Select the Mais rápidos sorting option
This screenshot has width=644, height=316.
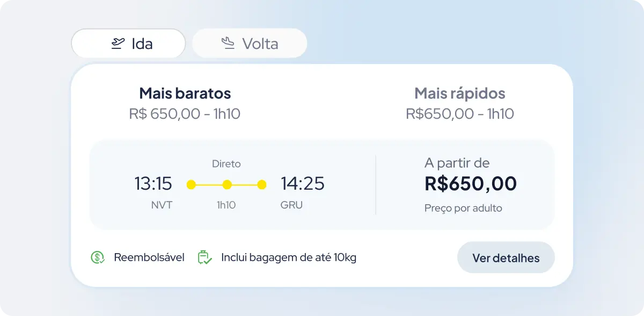pos(460,103)
